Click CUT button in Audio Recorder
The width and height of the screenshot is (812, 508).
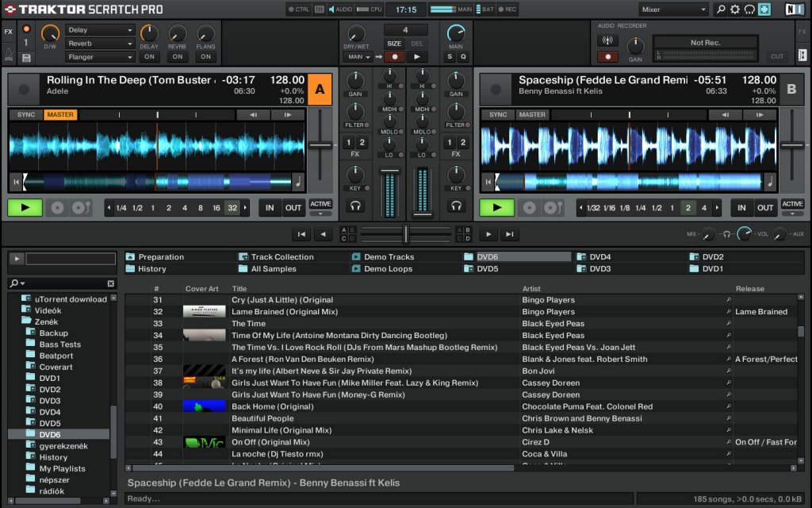(777, 56)
